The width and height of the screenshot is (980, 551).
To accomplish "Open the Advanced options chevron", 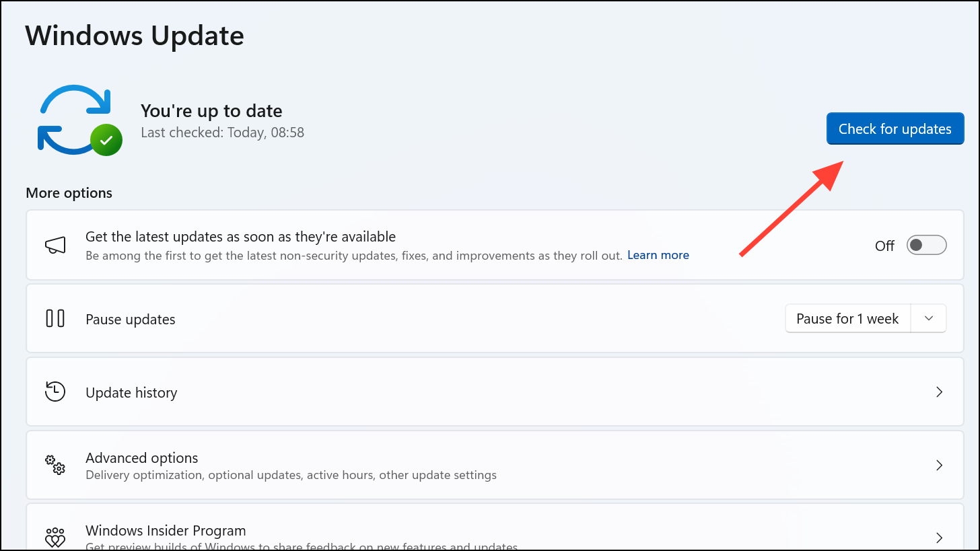I will pos(939,465).
